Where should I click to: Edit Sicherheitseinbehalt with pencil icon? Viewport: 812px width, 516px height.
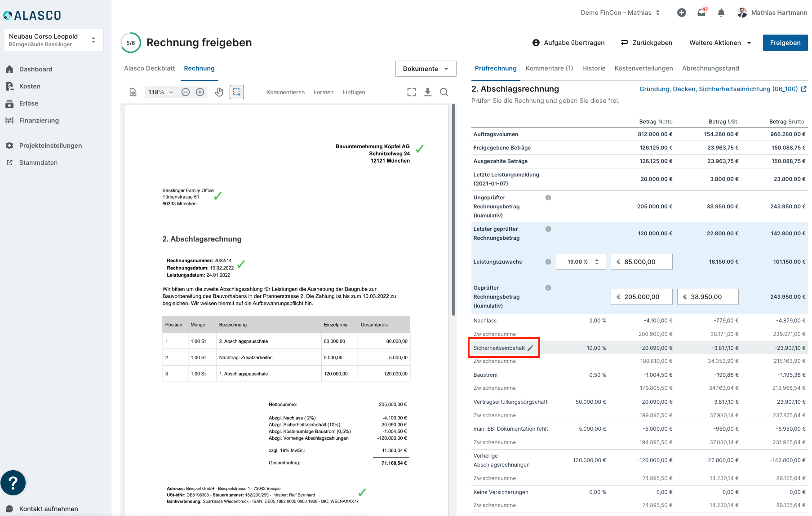tap(530, 348)
